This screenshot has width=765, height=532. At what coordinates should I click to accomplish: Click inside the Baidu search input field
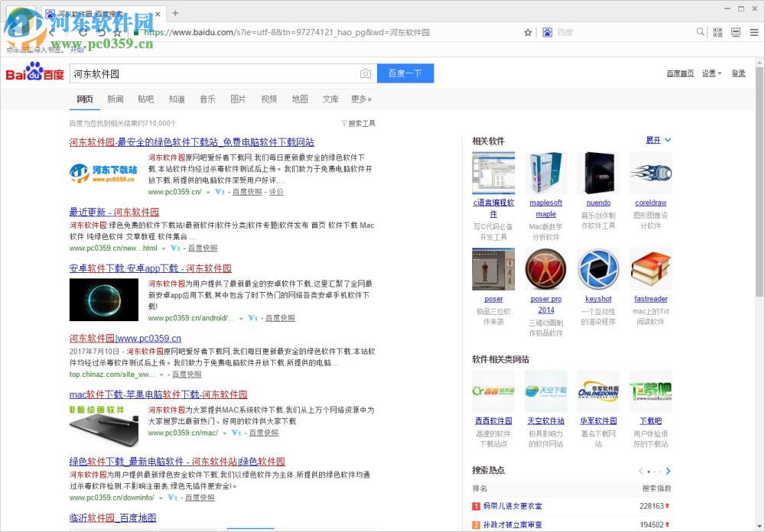pos(214,73)
